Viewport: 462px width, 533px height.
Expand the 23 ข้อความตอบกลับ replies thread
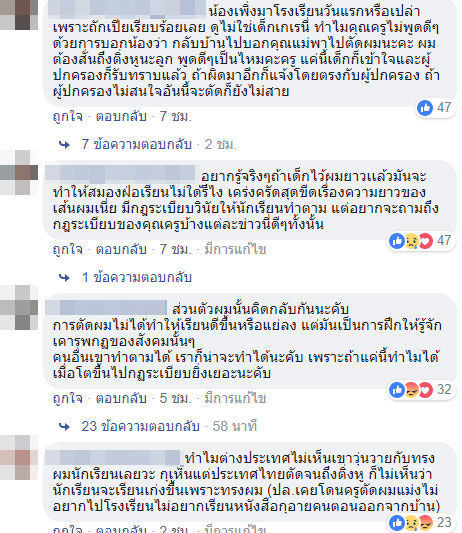[x=140, y=426]
